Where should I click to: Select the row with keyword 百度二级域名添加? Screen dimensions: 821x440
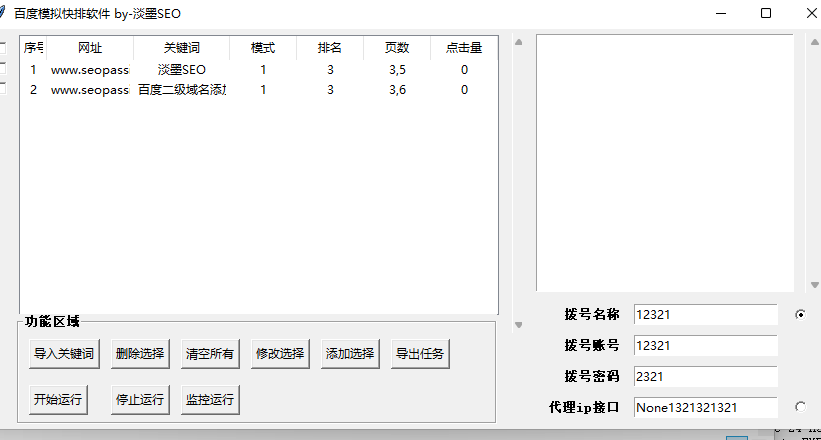coord(259,90)
